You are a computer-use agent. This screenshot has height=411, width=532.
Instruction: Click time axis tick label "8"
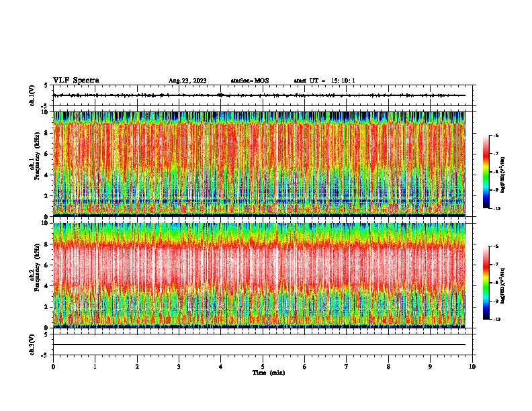click(x=388, y=367)
